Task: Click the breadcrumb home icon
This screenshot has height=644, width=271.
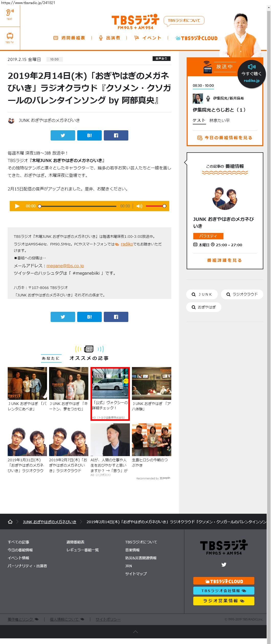Action: click(x=10, y=522)
